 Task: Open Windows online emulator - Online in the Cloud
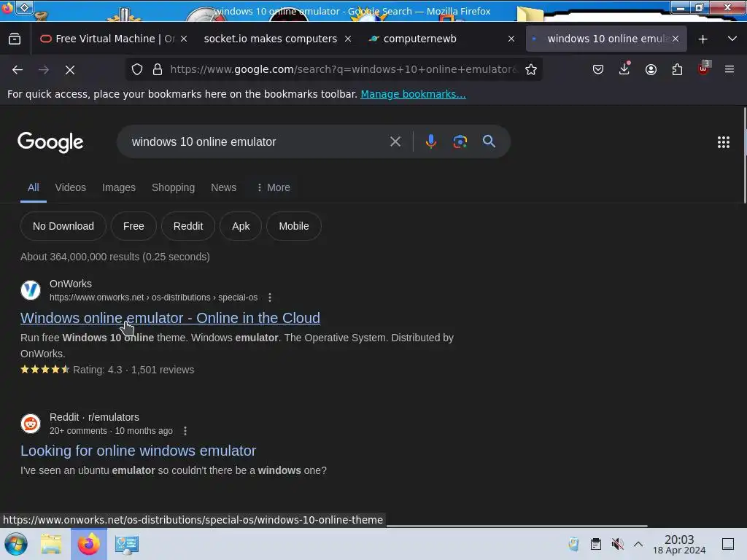[170, 318]
